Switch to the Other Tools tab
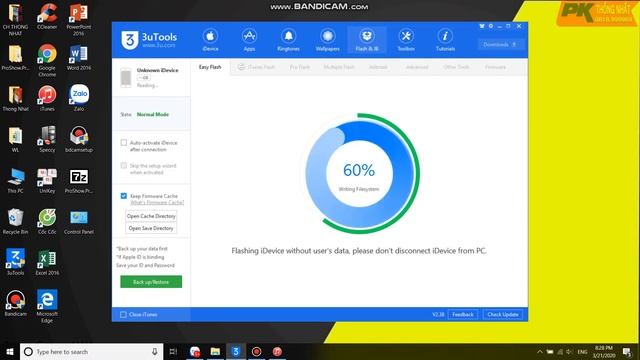Image resolution: width=640 pixels, height=360 pixels. click(x=456, y=67)
